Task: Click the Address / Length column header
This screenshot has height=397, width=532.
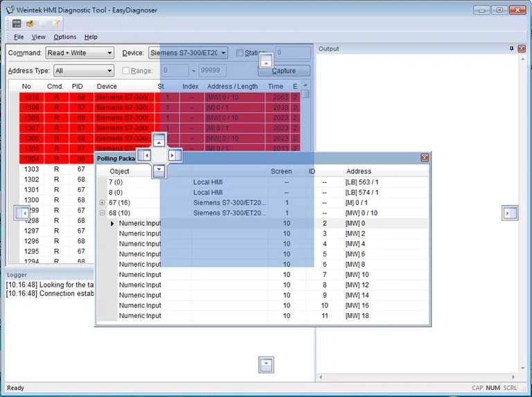Action: tap(234, 87)
